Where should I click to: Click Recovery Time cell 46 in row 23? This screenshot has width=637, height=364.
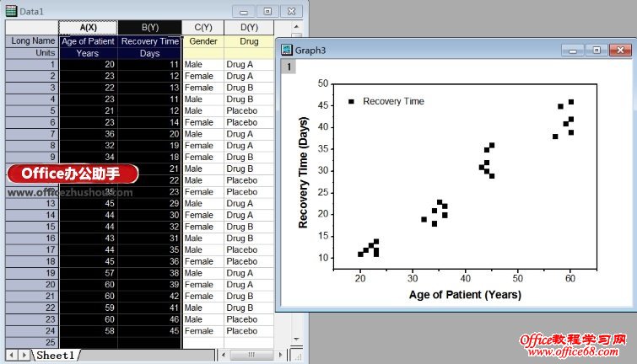(150, 319)
